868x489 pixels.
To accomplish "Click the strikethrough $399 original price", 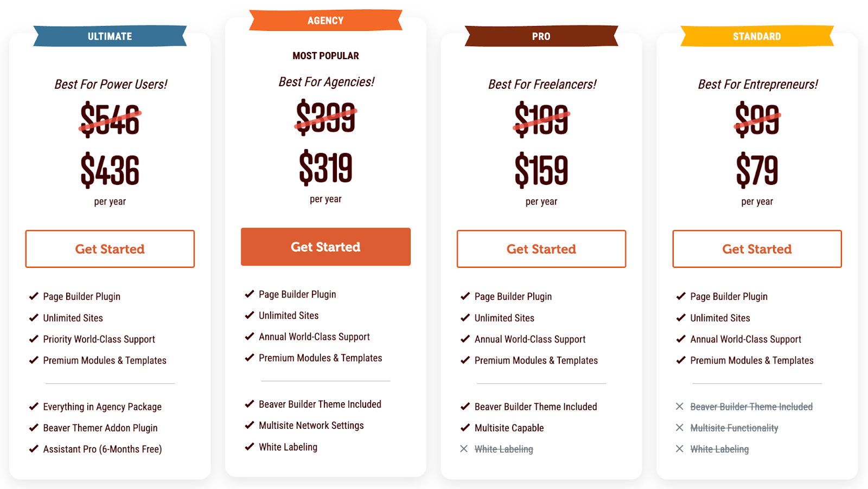I will pos(325,119).
